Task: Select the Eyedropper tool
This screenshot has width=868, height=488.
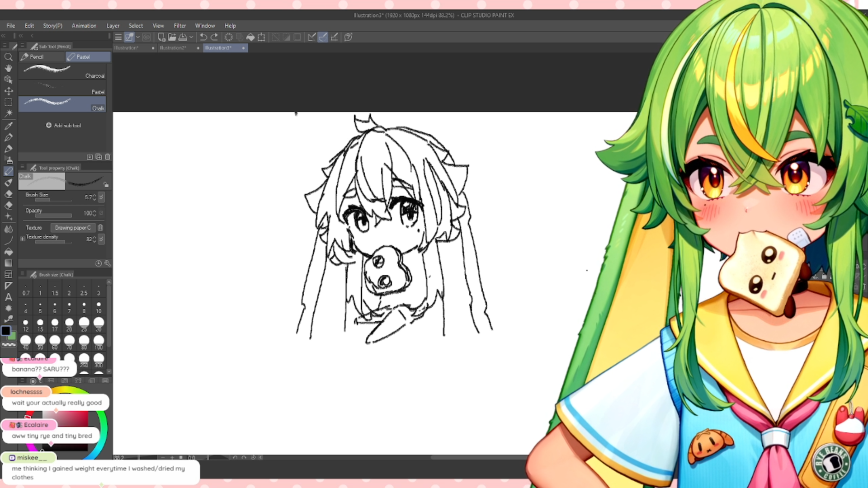Action: click(x=8, y=126)
